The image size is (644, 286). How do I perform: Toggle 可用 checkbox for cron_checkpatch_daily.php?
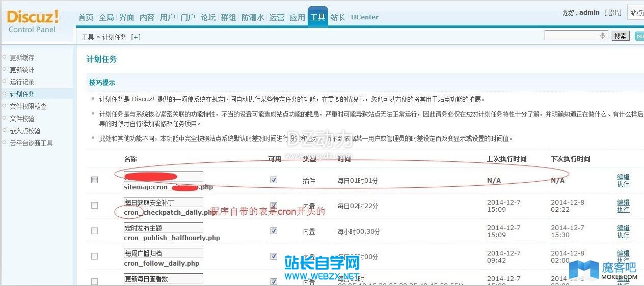pos(274,206)
